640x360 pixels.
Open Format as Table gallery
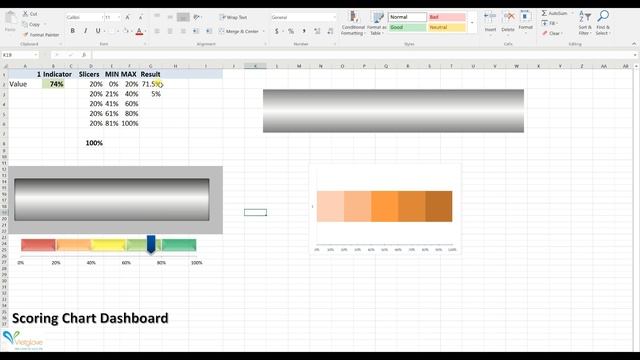(377, 23)
